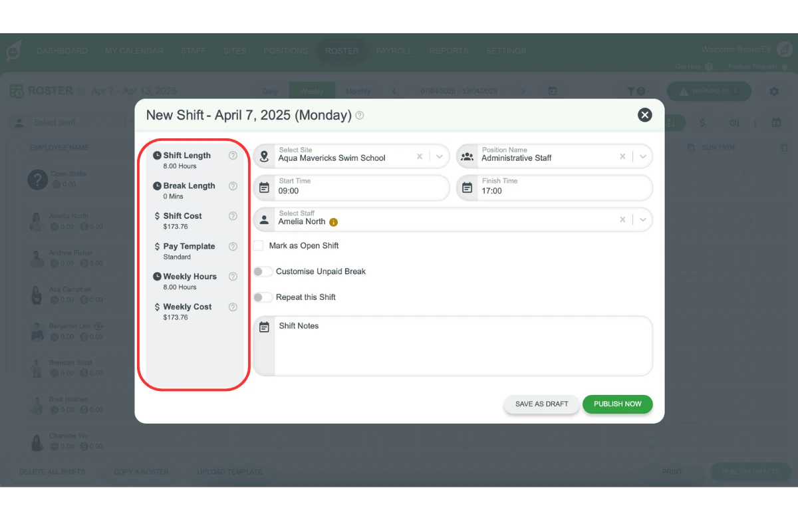Open the SETTINGS menu item
Image resolution: width=798 pixels, height=532 pixels.
[x=506, y=51]
